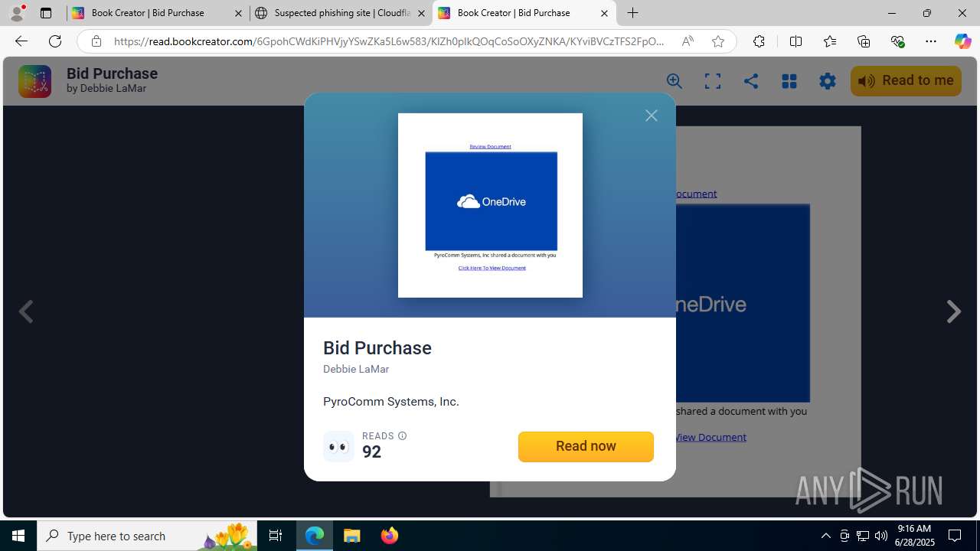Image resolution: width=980 pixels, height=551 pixels.
Task: Close the active Book Creator tab
Action: point(604,13)
